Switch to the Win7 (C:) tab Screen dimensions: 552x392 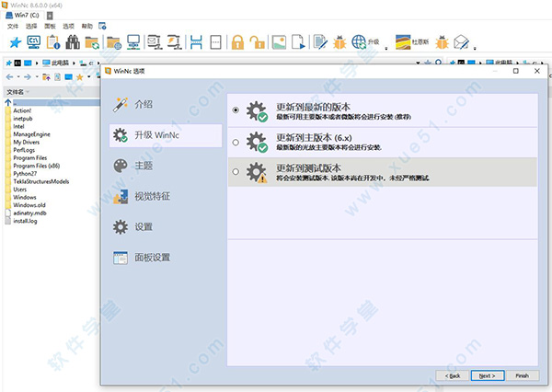click(23, 15)
